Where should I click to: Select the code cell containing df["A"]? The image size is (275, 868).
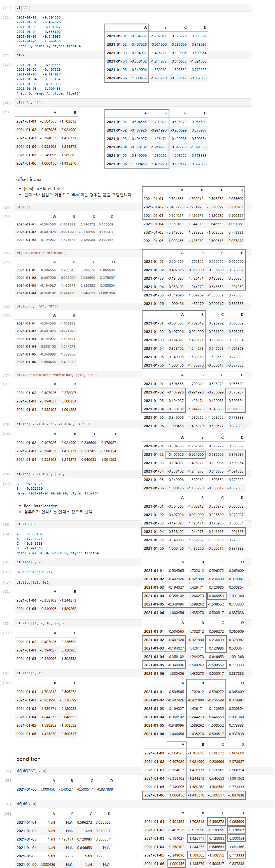pyautogui.click(x=133, y=8)
